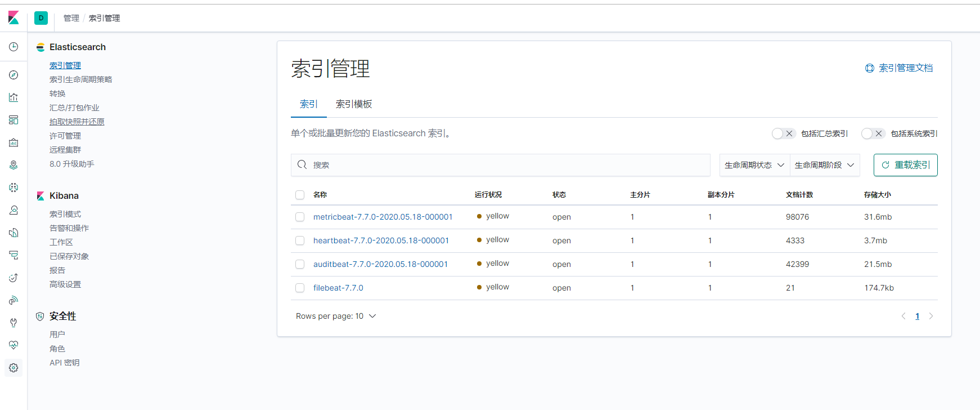Screen dimensions: 980x410
Task: Open Logs from the side navigation
Action: (x=14, y=233)
